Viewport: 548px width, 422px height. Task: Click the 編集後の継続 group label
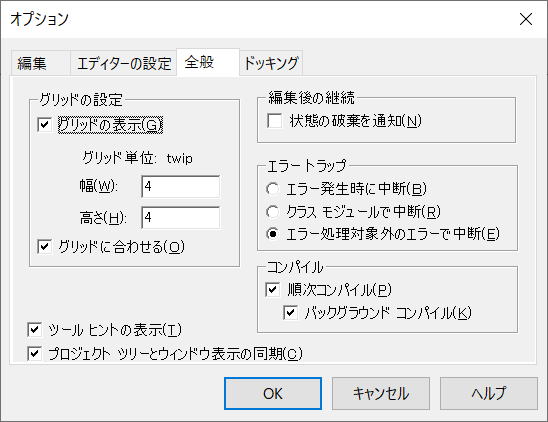coord(311,98)
